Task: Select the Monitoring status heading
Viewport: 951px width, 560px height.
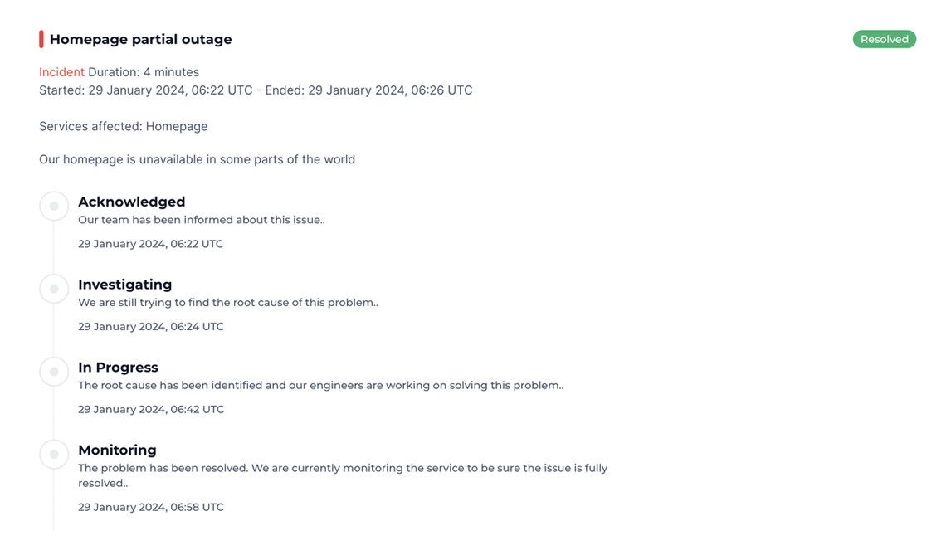Action: pos(117,450)
